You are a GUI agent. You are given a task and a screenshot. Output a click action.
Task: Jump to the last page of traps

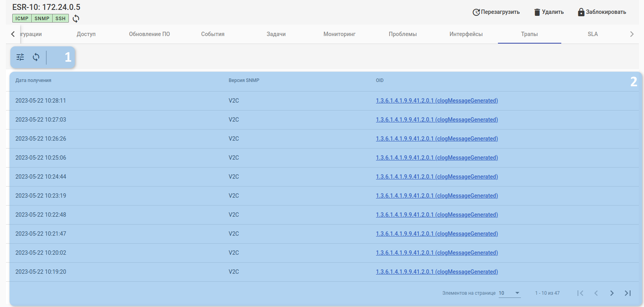click(628, 293)
